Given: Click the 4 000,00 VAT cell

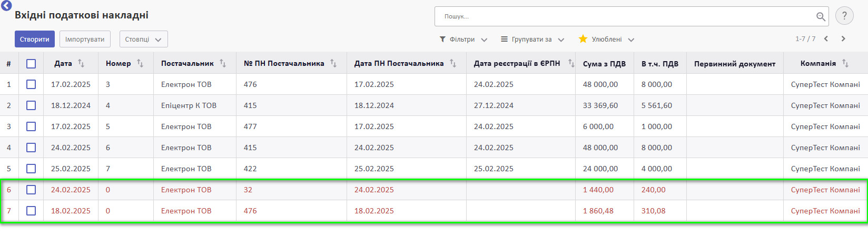Looking at the screenshot, I should click(657, 169).
